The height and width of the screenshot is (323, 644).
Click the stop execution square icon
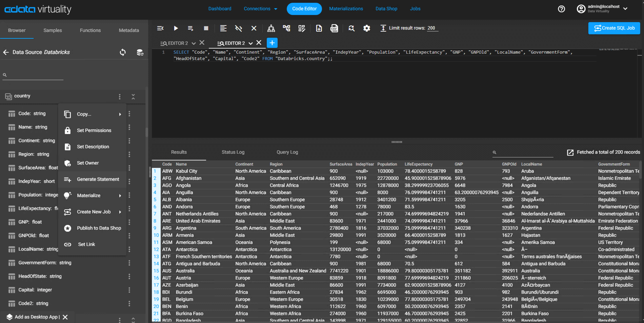[206, 28]
